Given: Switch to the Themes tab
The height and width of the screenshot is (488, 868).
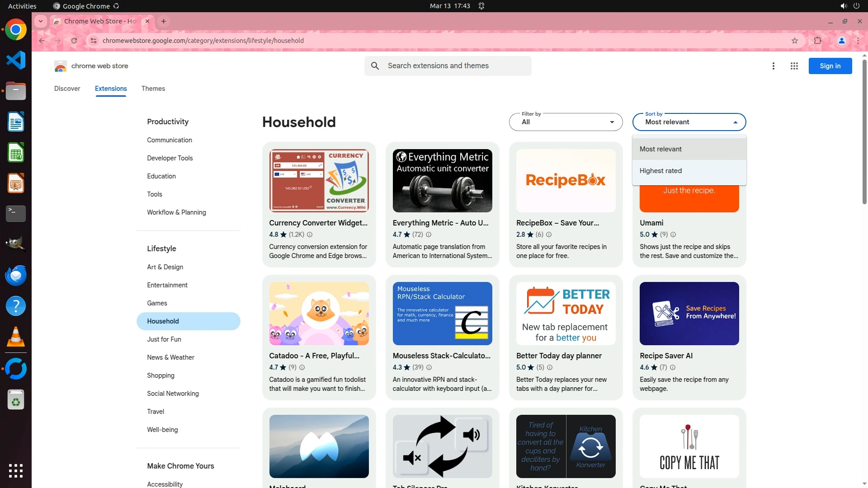Looking at the screenshot, I should pyautogui.click(x=153, y=89).
